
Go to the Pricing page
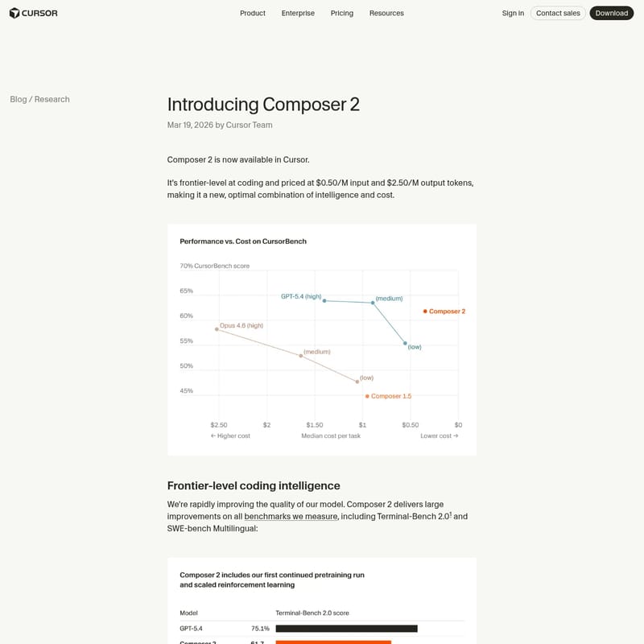pos(342,13)
